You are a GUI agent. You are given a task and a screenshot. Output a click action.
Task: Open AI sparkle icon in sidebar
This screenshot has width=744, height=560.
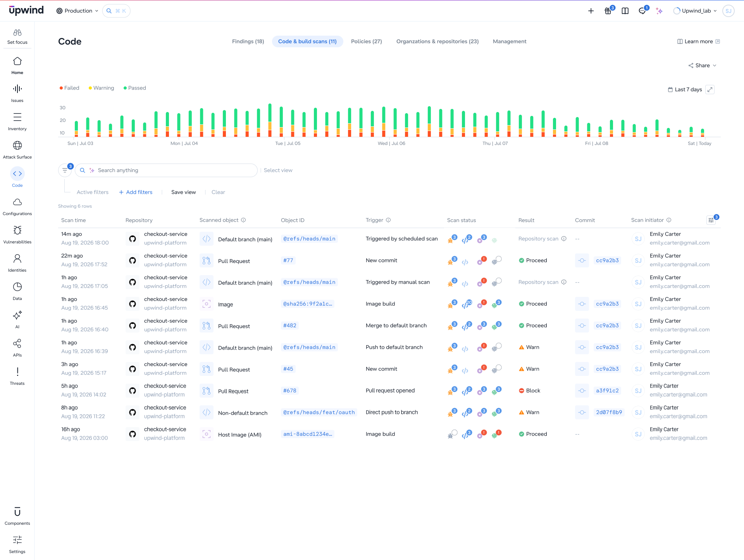(x=17, y=315)
